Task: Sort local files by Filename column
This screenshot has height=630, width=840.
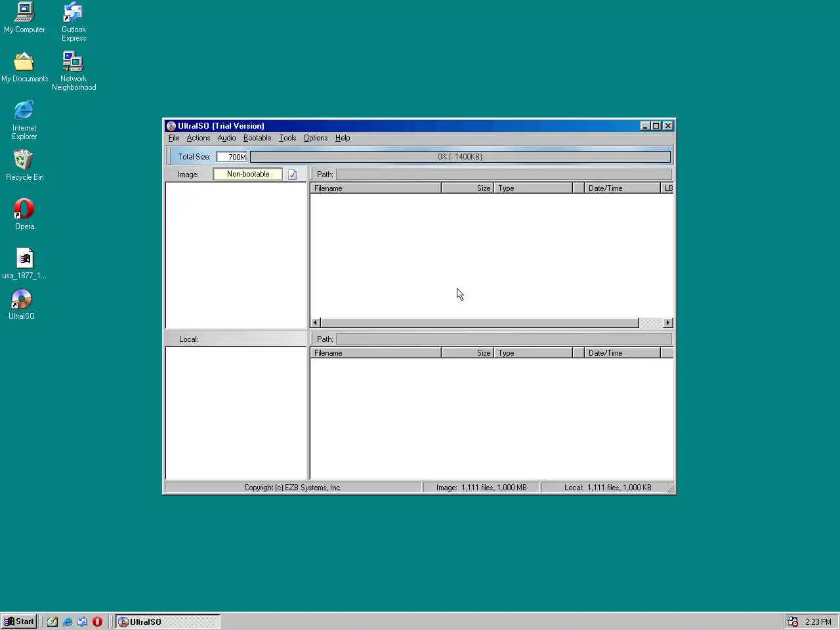Action: coord(375,353)
